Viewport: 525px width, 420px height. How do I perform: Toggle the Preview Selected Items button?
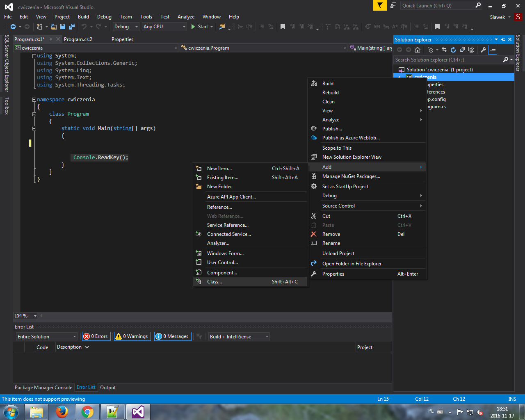point(493,50)
